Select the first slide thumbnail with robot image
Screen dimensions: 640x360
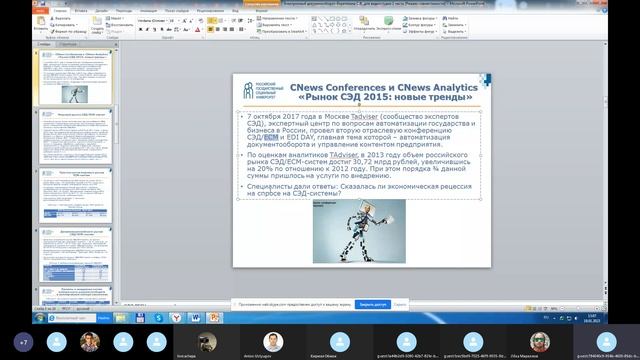tap(76, 77)
